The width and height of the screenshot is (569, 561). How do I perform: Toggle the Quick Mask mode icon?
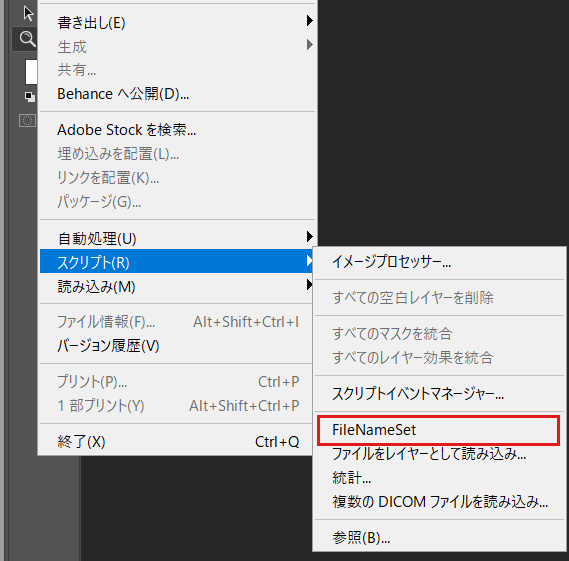pyautogui.click(x=27, y=120)
